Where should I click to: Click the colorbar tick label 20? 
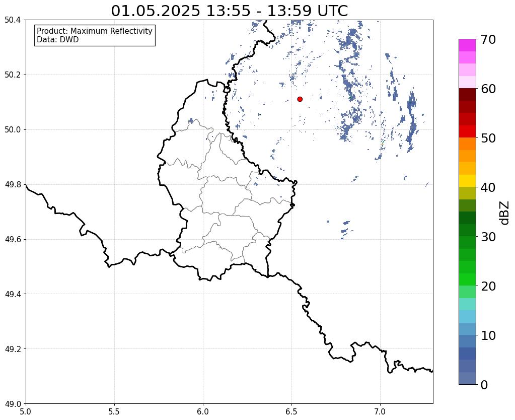tap(488, 286)
